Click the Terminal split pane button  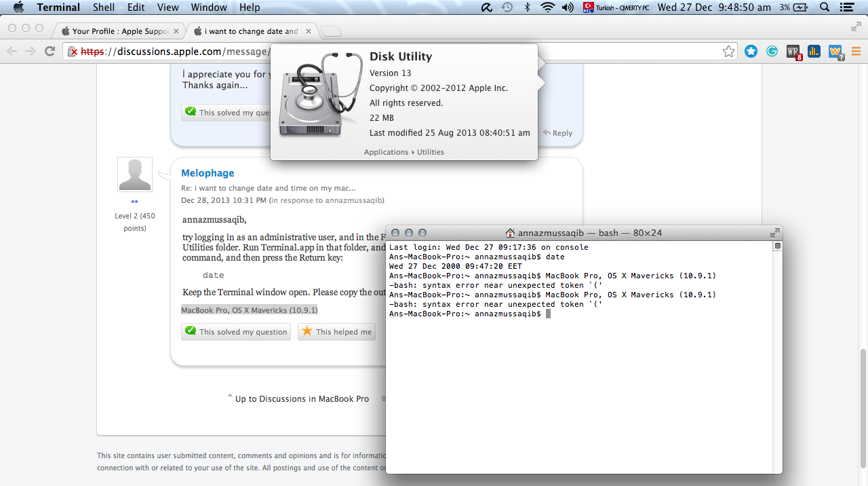coord(778,246)
